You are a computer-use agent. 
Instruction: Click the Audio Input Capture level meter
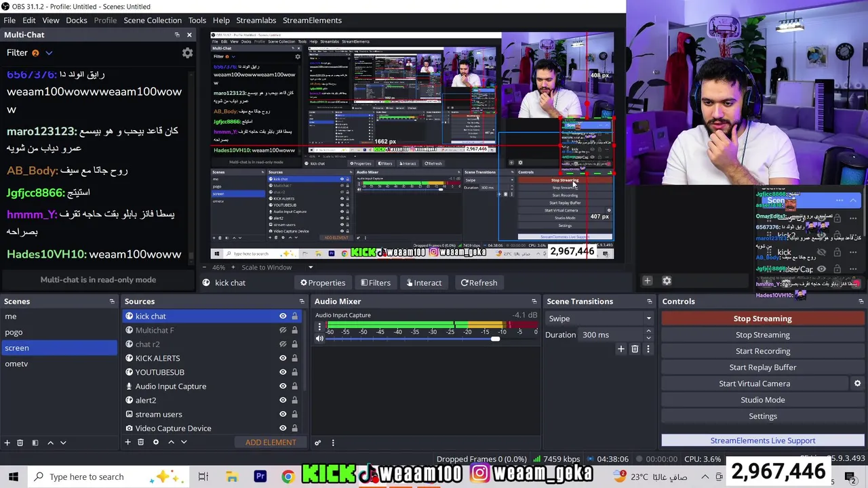pyautogui.click(x=432, y=325)
